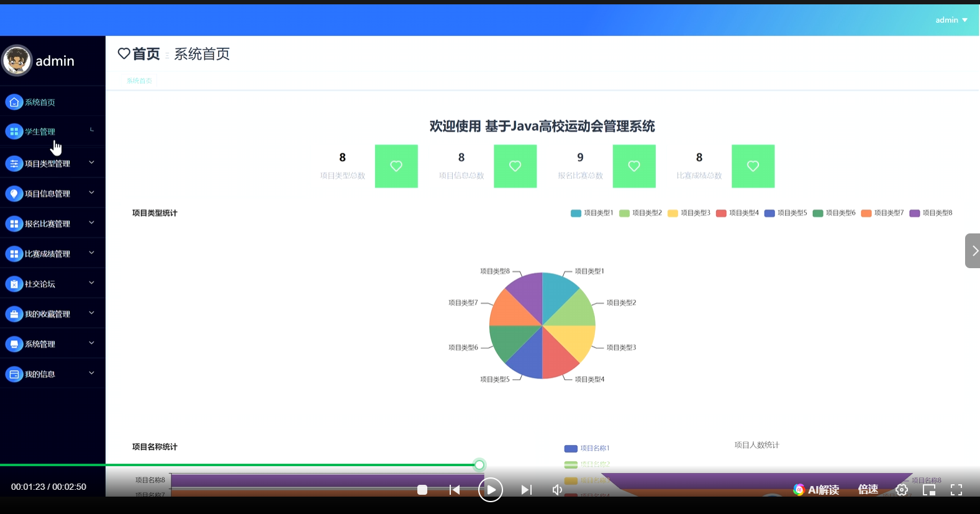This screenshot has width=980, height=514.
Task: Open AI解读 feature
Action: point(816,490)
